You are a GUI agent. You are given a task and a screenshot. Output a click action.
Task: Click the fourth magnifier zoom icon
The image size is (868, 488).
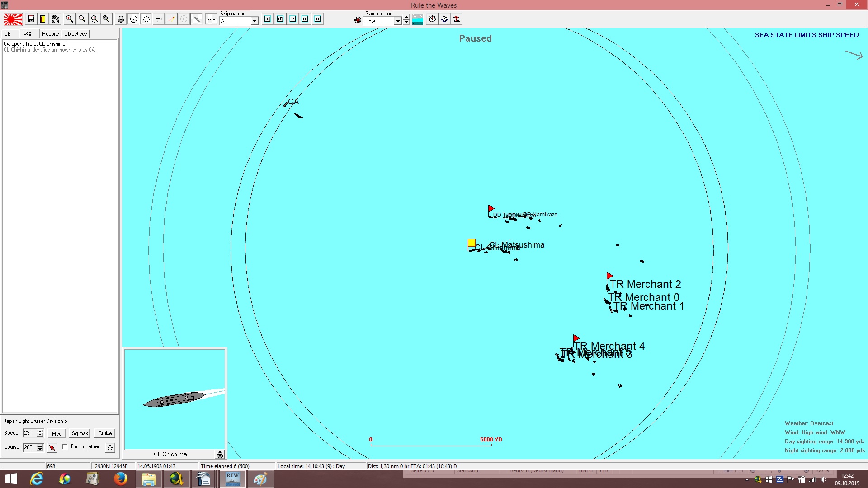point(106,19)
